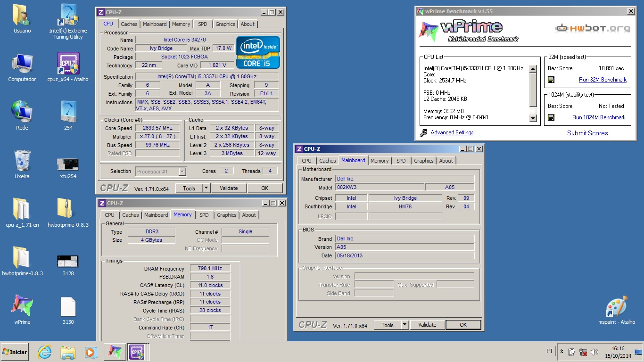Viewport: 644px width, 362px height.
Task: Click PT language indicator in taskbar
Action: pyautogui.click(x=550, y=351)
